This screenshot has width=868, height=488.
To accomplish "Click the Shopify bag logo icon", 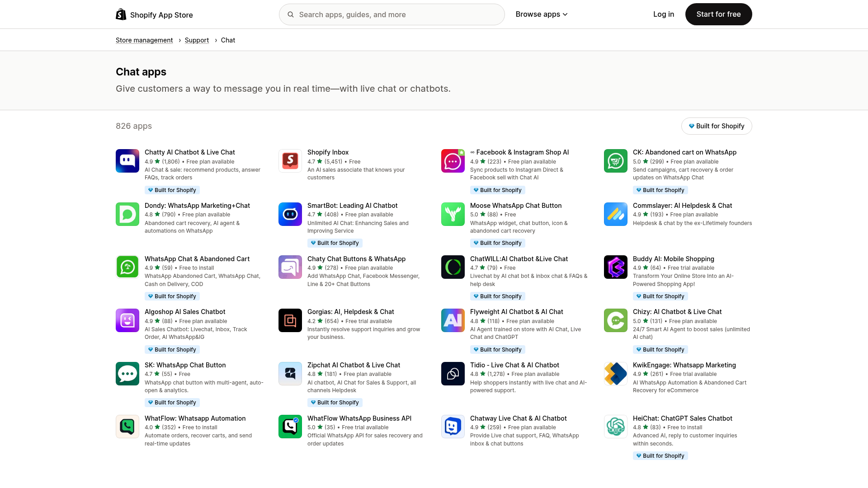I will 121,14.
